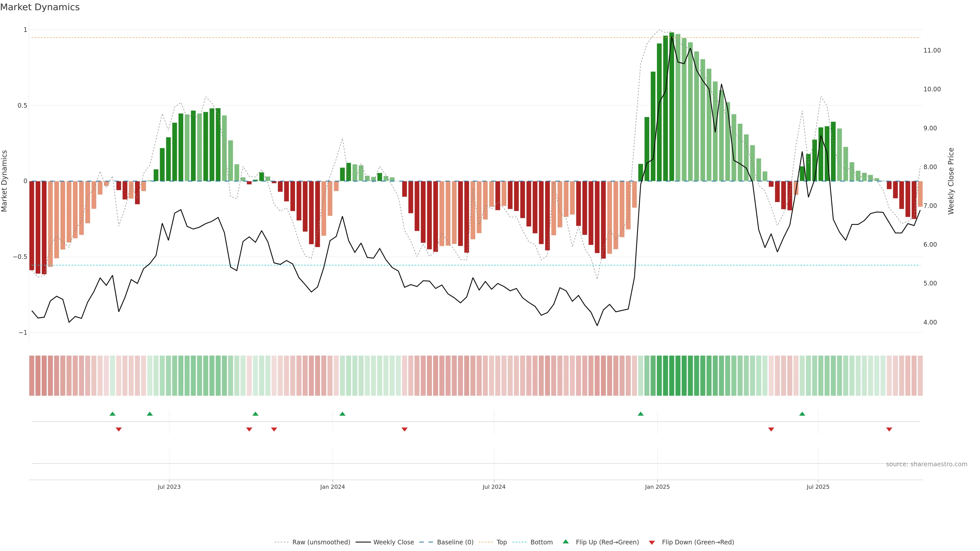Select the red flip-down marker between Jan 2025 and Jul 2025
This screenshot has height=551, width=980.
pos(771,429)
